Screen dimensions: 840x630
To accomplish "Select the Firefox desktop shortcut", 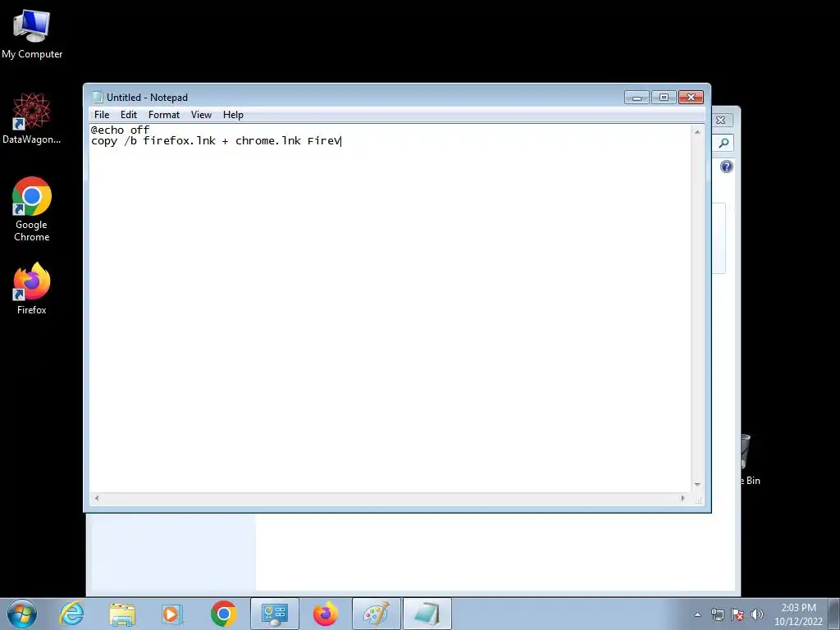I will click(32, 289).
